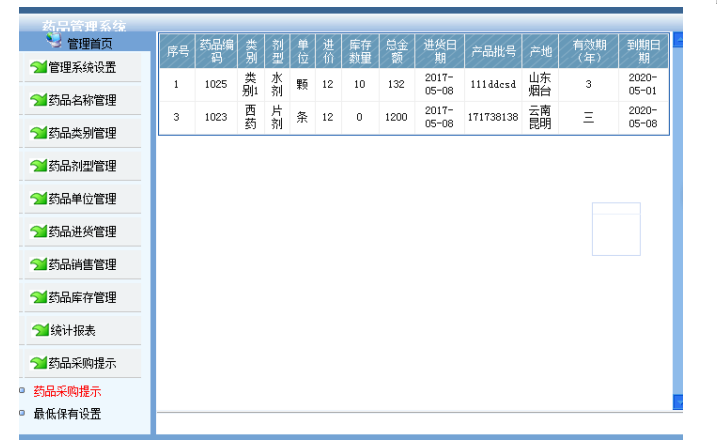Click the scrollbar up arrow
This screenshot has height=448, width=717.
678,40
